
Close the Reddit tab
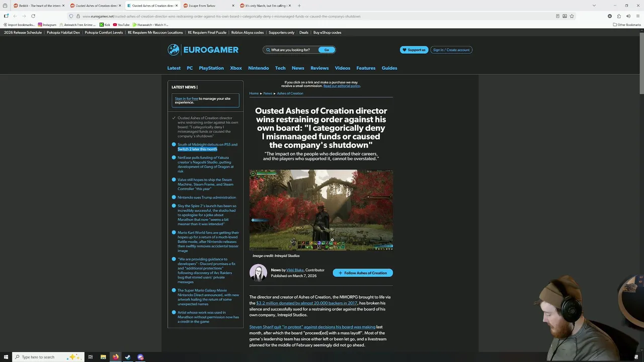[63, 6]
